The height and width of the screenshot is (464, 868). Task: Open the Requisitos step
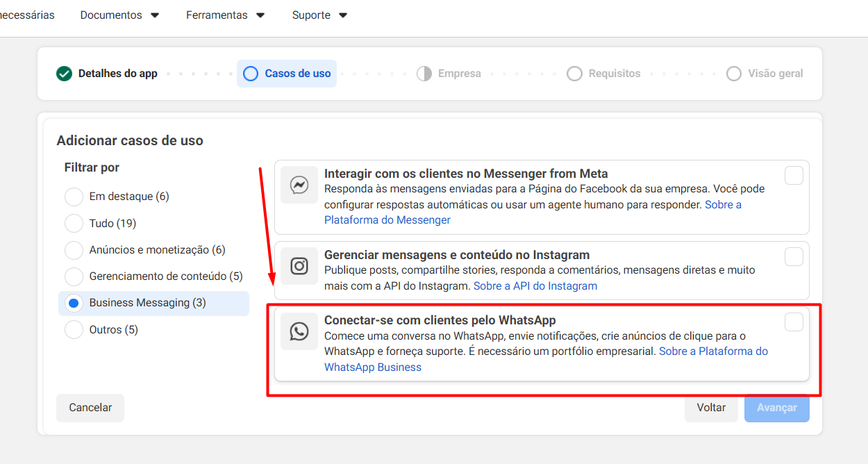point(604,74)
